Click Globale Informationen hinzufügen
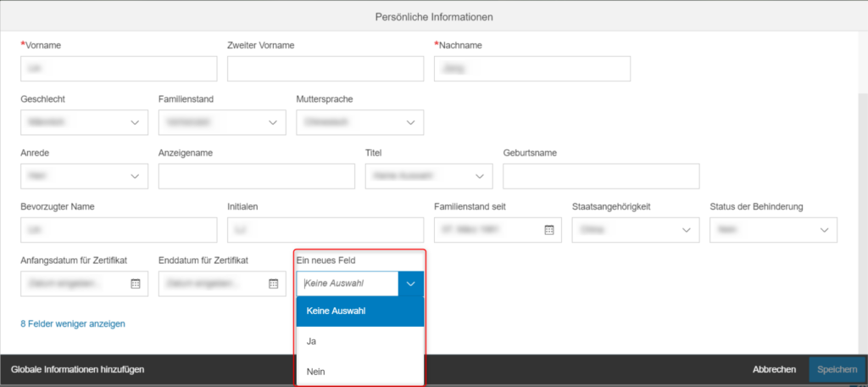The image size is (868, 387). [78, 369]
